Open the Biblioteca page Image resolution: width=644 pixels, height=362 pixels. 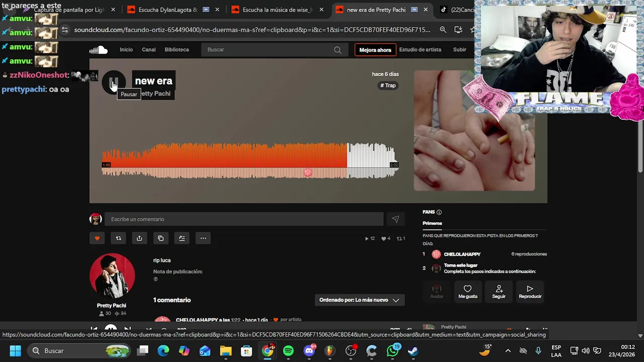pyautogui.click(x=177, y=50)
